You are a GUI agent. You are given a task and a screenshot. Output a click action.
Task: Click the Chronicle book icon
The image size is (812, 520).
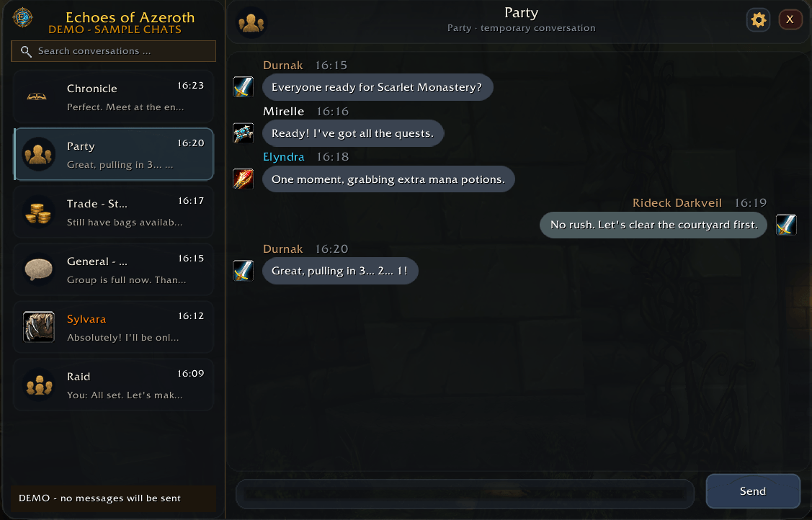click(x=37, y=97)
